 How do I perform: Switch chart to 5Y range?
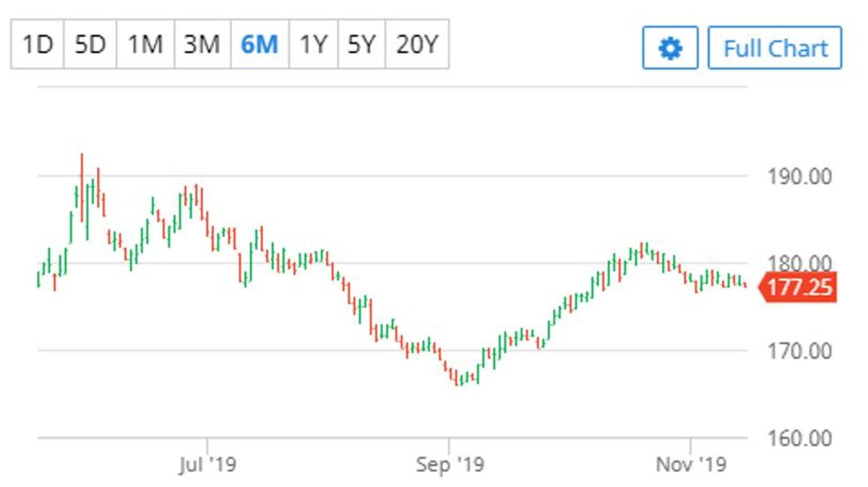tap(361, 44)
